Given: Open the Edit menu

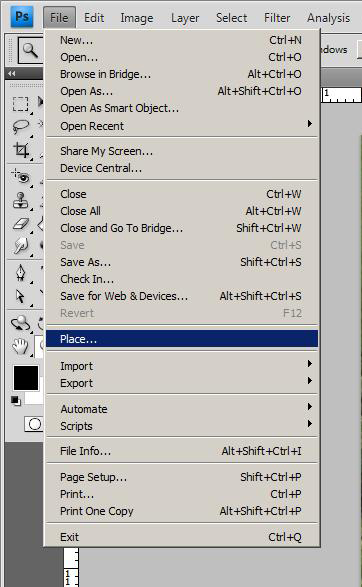Looking at the screenshot, I should click(94, 18).
